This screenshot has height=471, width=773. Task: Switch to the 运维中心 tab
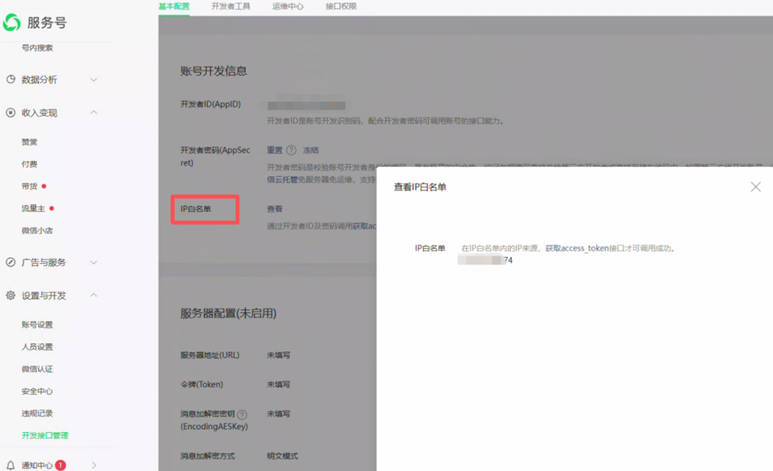pyautogui.click(x=288, y=6)
